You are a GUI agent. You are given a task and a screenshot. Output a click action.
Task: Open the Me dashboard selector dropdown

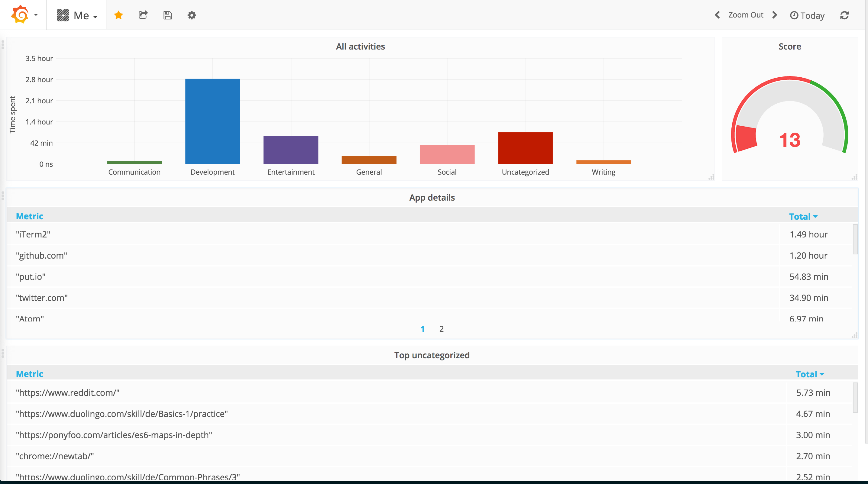(76, 15)
